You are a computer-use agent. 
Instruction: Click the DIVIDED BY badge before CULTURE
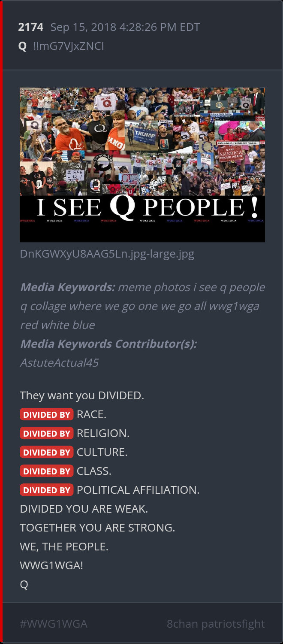coord(47,453)
